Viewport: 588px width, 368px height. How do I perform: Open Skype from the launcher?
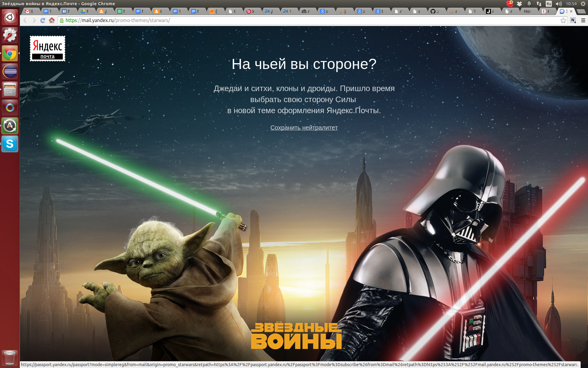(x=10, y=144)
